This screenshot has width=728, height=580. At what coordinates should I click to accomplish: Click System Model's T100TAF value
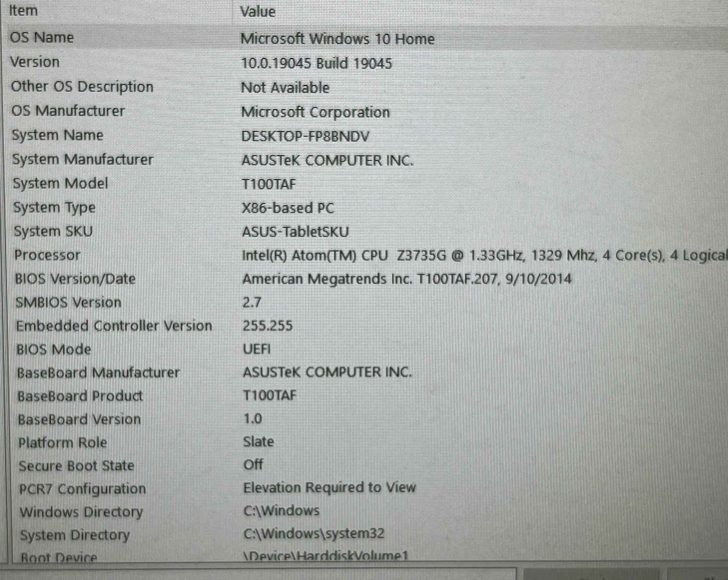coord(269,184)
